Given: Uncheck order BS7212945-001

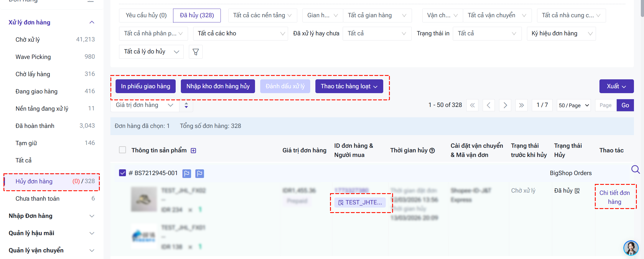Looking at the screenshot, I should click(x=122, y=173).
